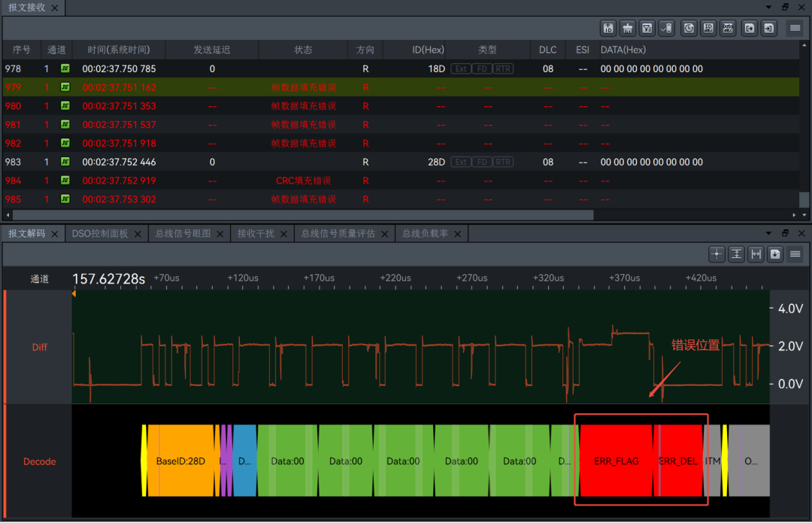Image resolution: width=812 pixels, height=523 pixels.
Task: Select the BaseID:28D decode segment
Action: click(x=180, y=461)
